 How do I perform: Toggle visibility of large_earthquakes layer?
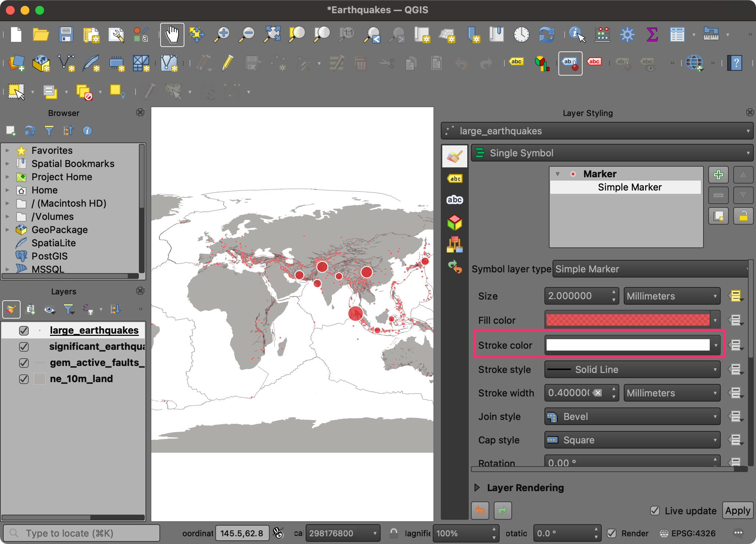tap(24, 330)
